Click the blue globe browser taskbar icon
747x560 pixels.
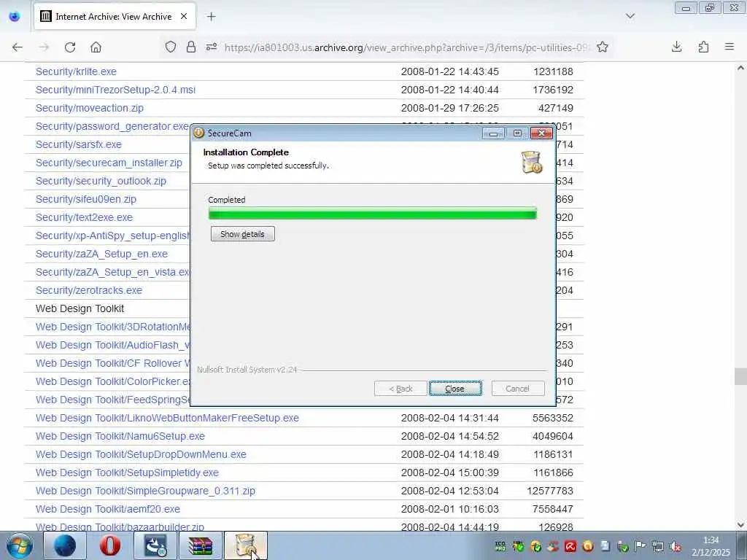click(x=65, y=545)
